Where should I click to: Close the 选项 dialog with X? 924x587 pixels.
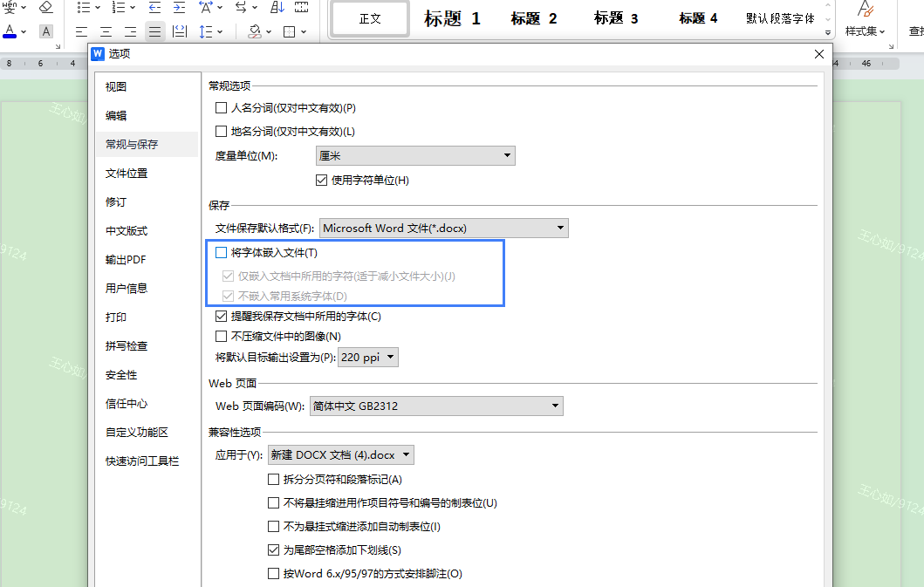tap(818, 54)
